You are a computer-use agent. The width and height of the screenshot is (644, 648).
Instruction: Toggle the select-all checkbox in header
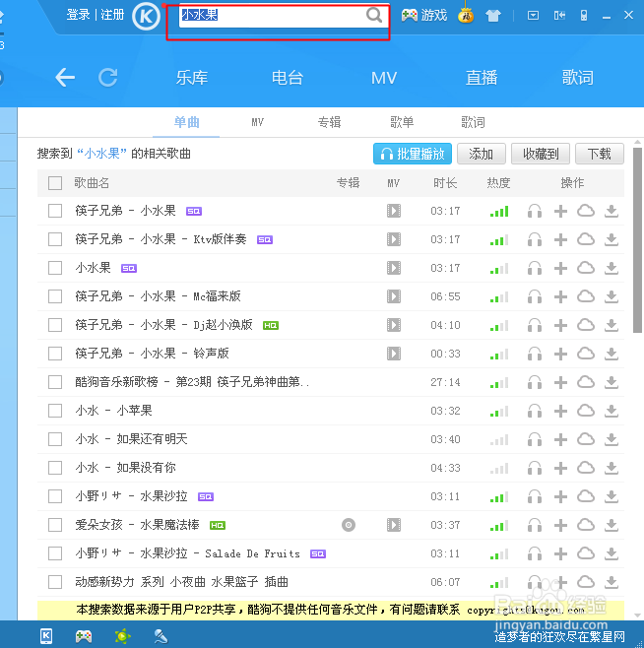click(55, 183)
